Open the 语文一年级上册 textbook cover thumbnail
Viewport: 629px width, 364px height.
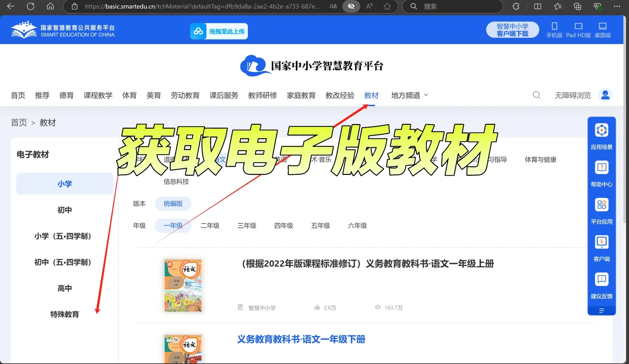pyautogui.click(x=183, y=285)
